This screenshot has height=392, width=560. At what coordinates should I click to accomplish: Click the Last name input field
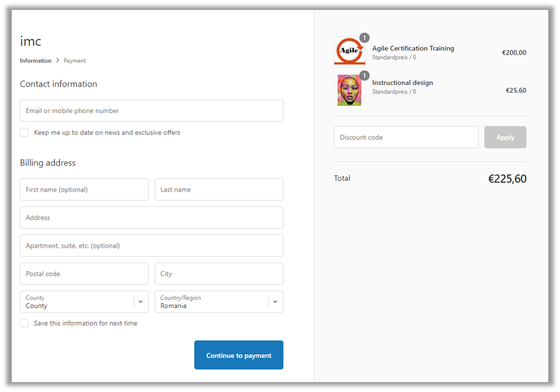pos(219,190)
